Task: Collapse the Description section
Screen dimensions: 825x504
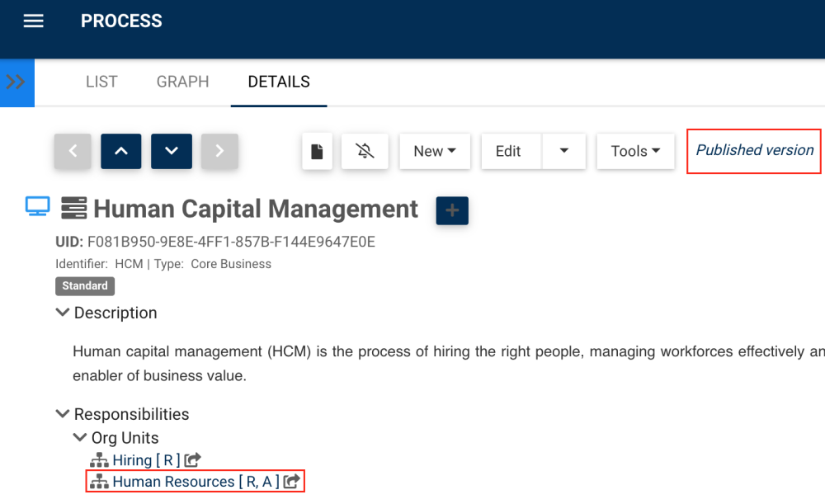Action: tap(62, 313)
